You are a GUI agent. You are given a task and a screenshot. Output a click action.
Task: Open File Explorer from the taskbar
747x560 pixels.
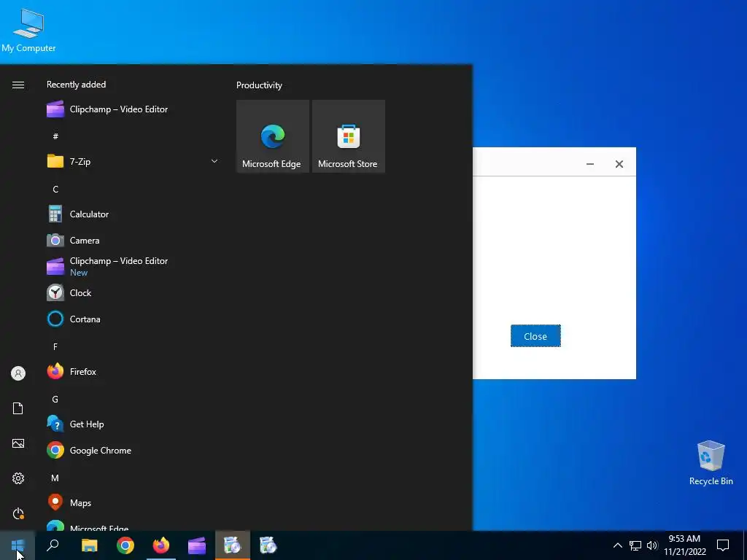[x=89, y=545]
